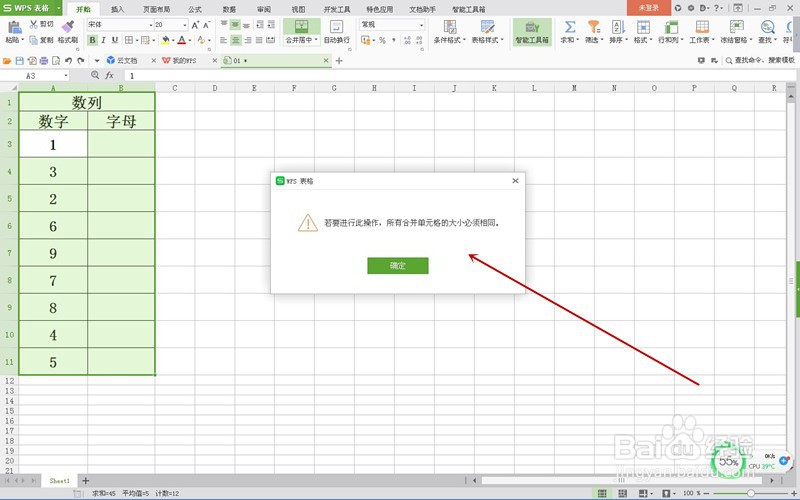This screenshot has height=500, width=800.
Task: Switch to the 视图 (View) tab
Action: [x=298, y=9]
